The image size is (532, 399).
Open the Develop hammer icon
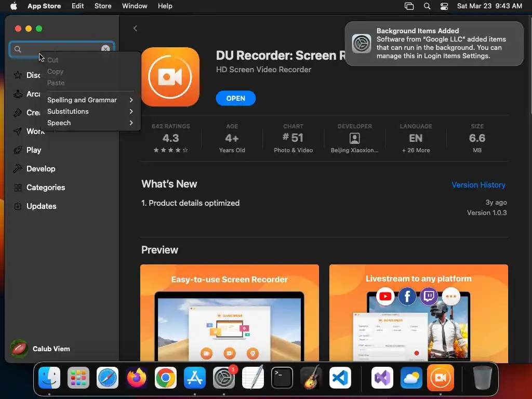pos(18,169)
